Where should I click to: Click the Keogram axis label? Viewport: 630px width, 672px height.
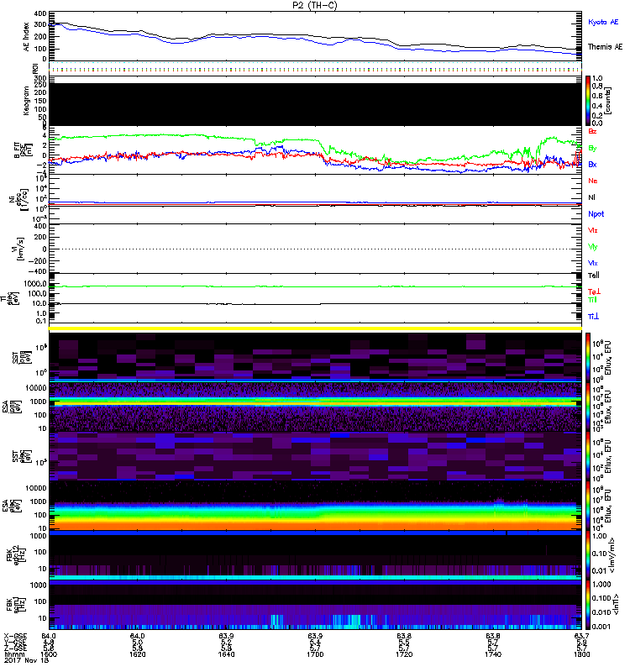27,101
